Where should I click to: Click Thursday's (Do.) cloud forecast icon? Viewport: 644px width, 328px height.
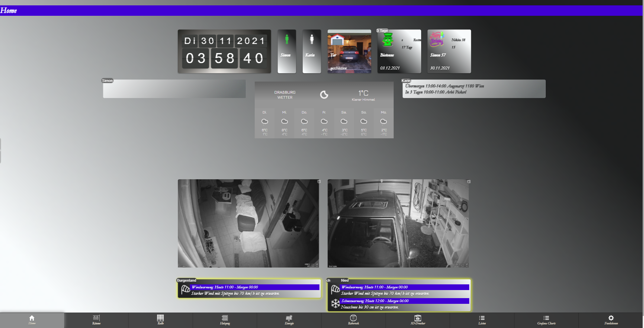[x=304, y=121]
